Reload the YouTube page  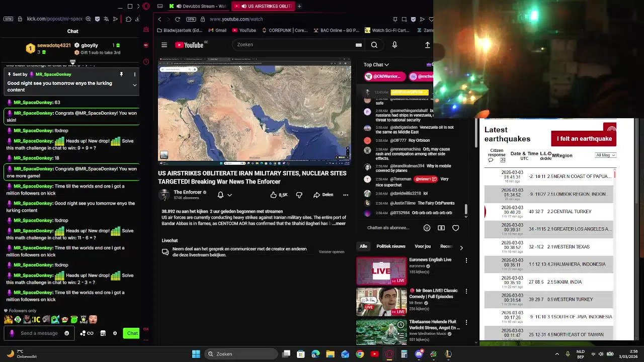[177, 19]
